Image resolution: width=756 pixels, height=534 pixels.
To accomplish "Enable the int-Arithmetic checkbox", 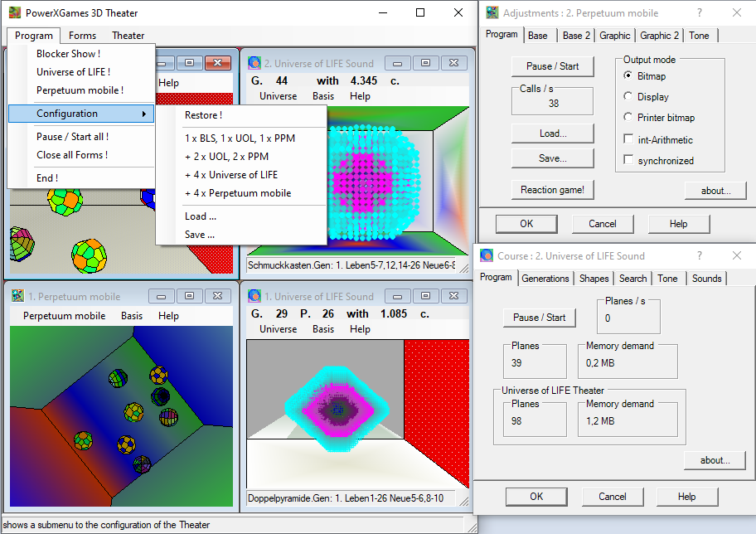I will [x=628, y=139].
